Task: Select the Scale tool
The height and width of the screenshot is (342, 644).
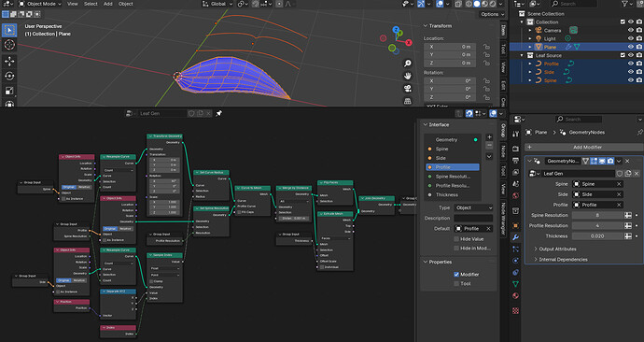Action: (9, 91)
